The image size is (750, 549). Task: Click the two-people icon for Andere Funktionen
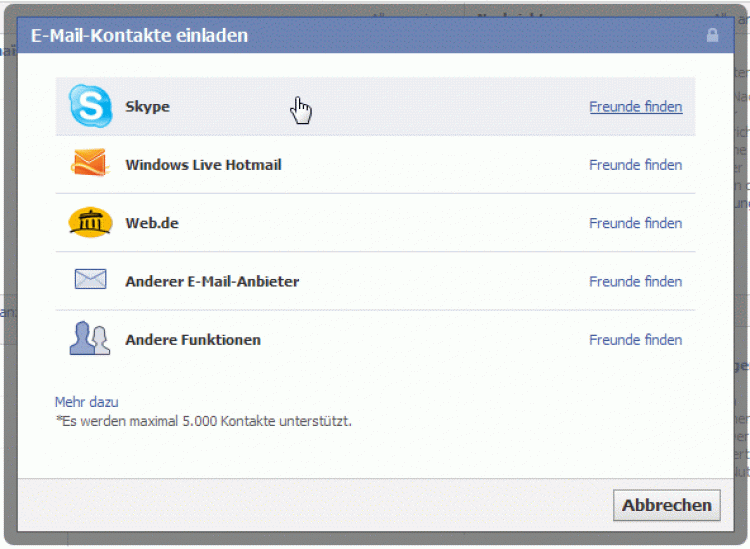[x=89, y=339]
